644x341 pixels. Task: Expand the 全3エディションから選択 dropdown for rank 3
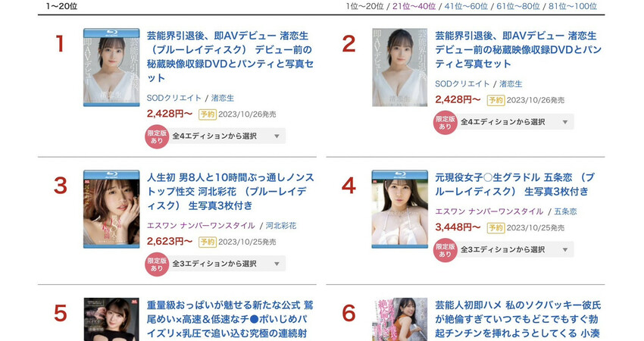click(227, 264)
